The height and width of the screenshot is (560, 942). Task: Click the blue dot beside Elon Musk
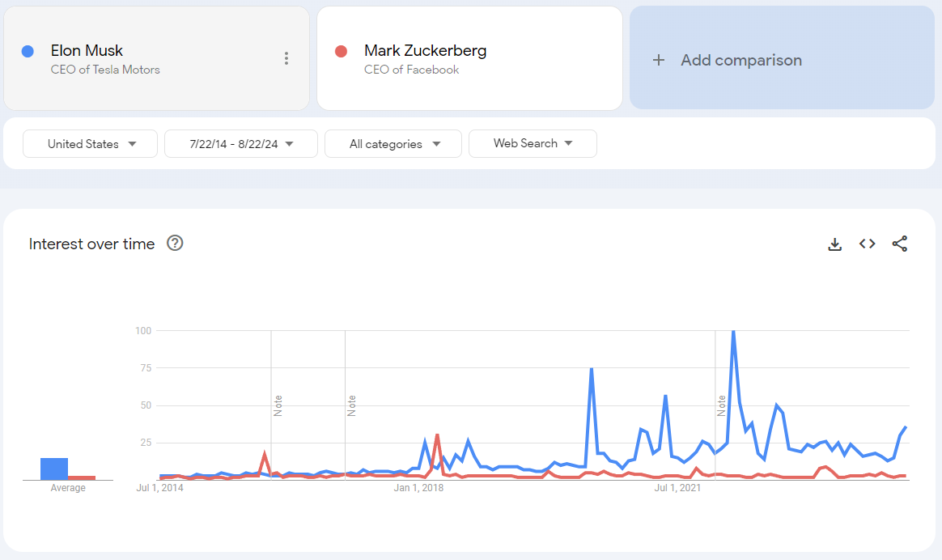[28, 51]
